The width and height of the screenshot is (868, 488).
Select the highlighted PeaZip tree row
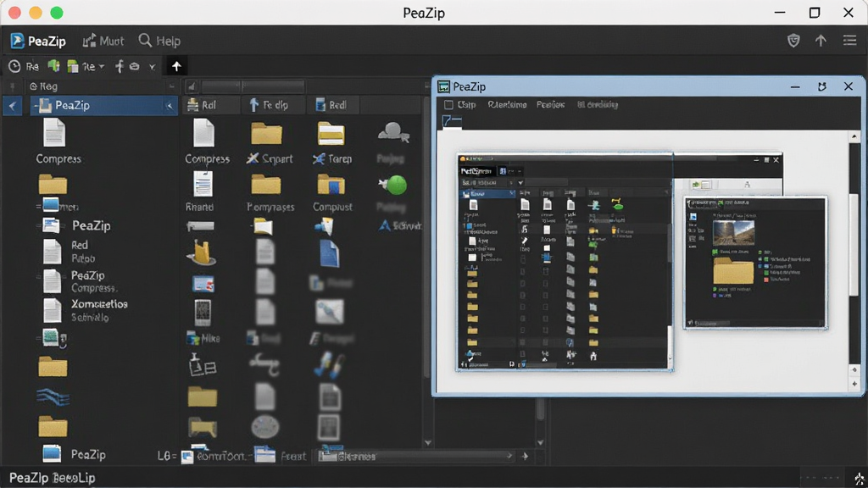(x=103, y=105)
